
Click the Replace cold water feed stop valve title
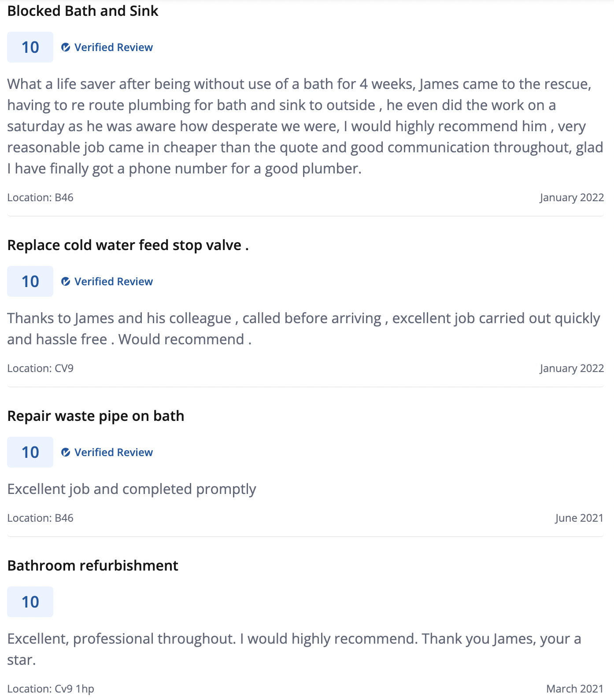(x=128, y=245)
